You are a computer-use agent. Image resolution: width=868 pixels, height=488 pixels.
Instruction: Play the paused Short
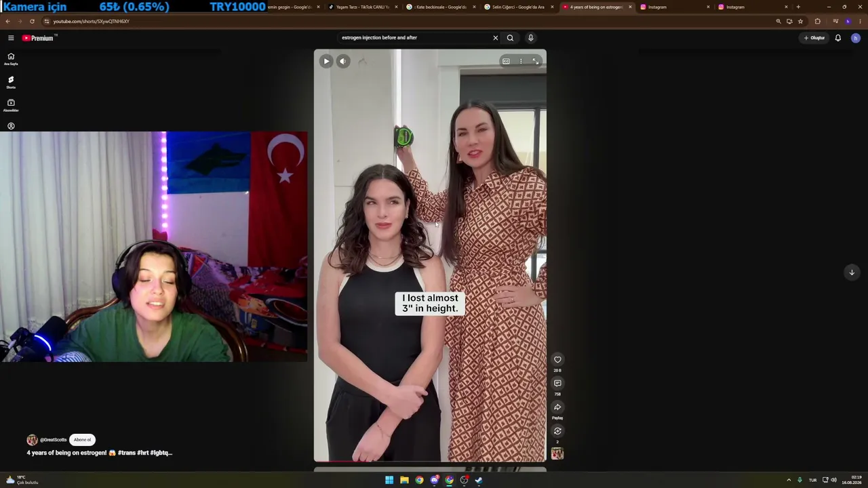[x=326, y=61]
